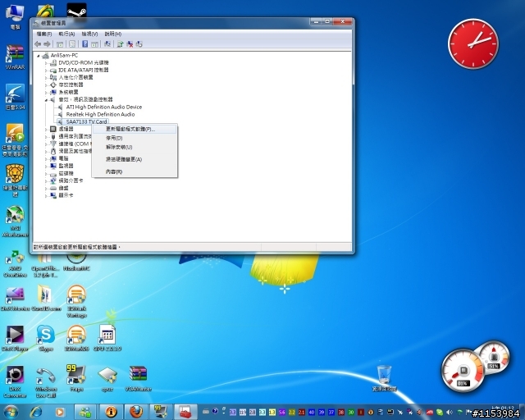Click the speaker volume tray icon
The width and height of the screenshot is (525, 420).
[x=450, y=413]
